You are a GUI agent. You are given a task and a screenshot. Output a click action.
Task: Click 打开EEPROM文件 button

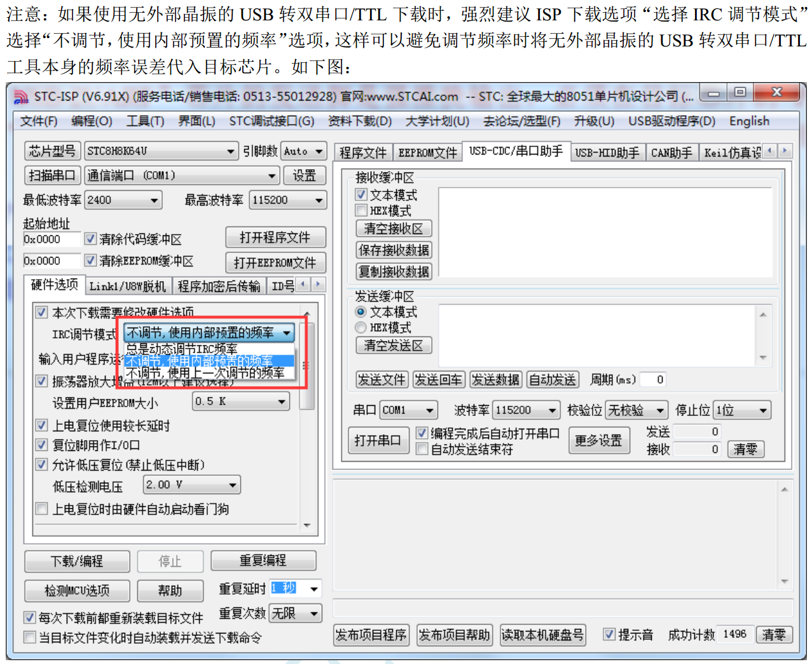point(275,263)
